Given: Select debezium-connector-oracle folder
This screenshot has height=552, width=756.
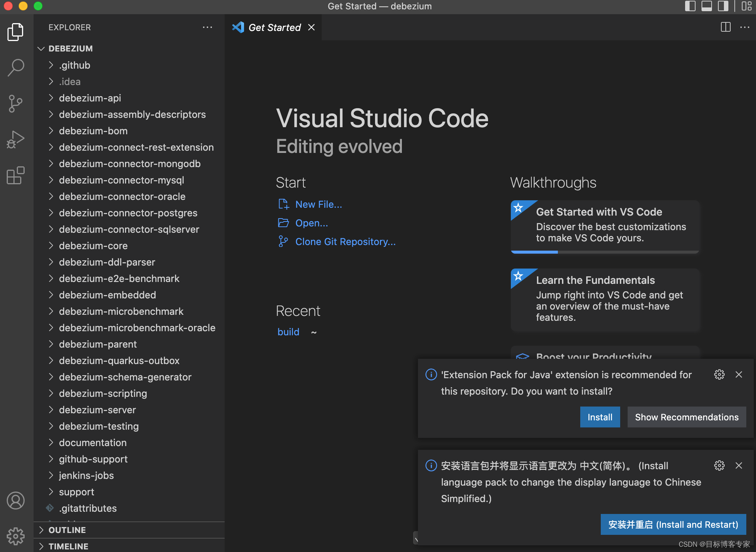Looking at the screenshot, I should 129,196.
